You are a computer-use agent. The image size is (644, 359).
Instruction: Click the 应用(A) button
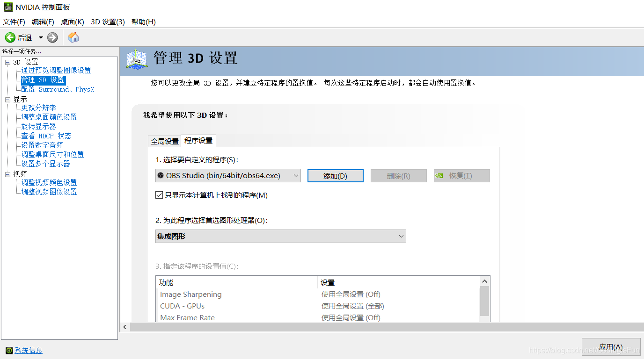coord(611,347)
